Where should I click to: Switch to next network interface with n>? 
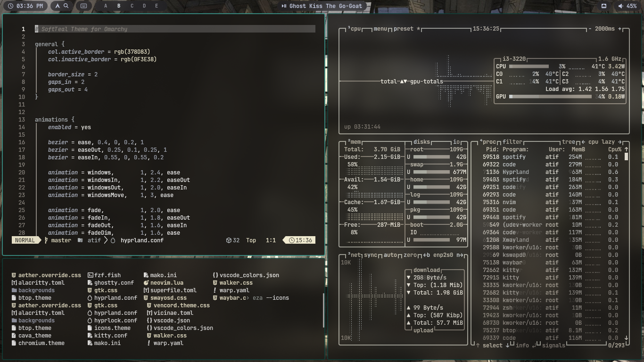click(x=460, y=255)
